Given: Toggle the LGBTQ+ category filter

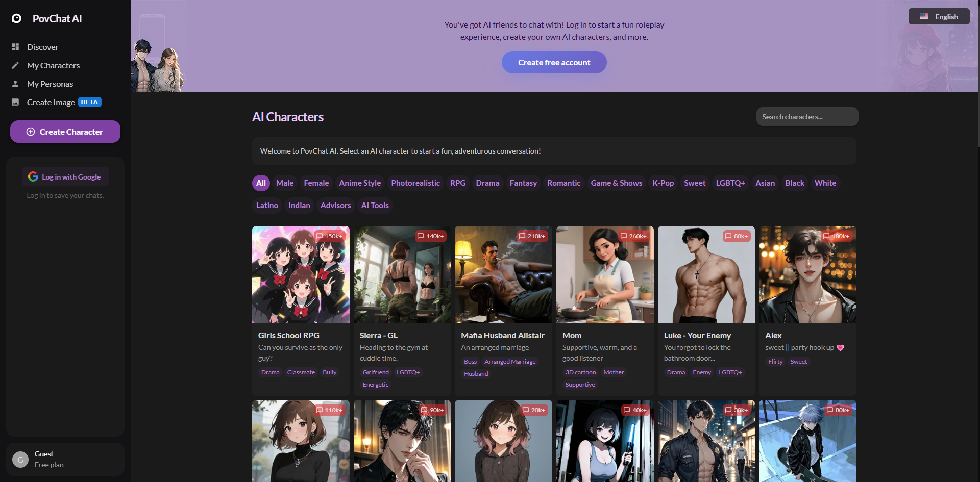Looking at the screenshot, I should click(x=730, y=183).
